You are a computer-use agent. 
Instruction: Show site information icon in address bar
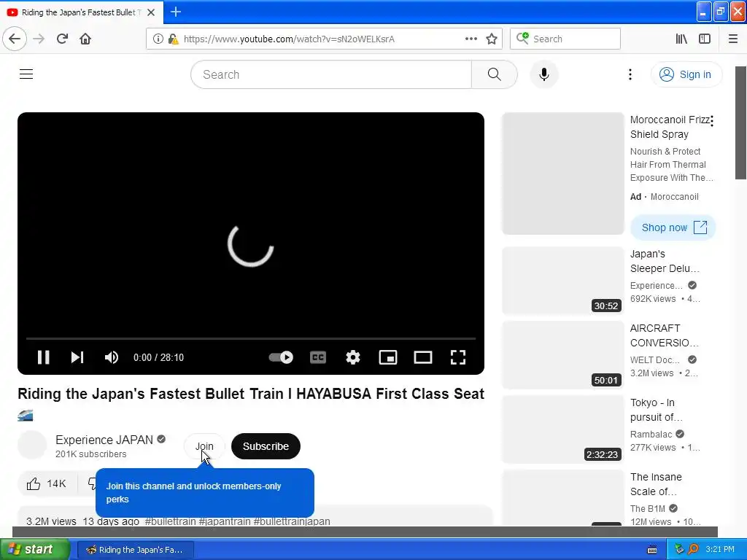click(x=158, y=39)
